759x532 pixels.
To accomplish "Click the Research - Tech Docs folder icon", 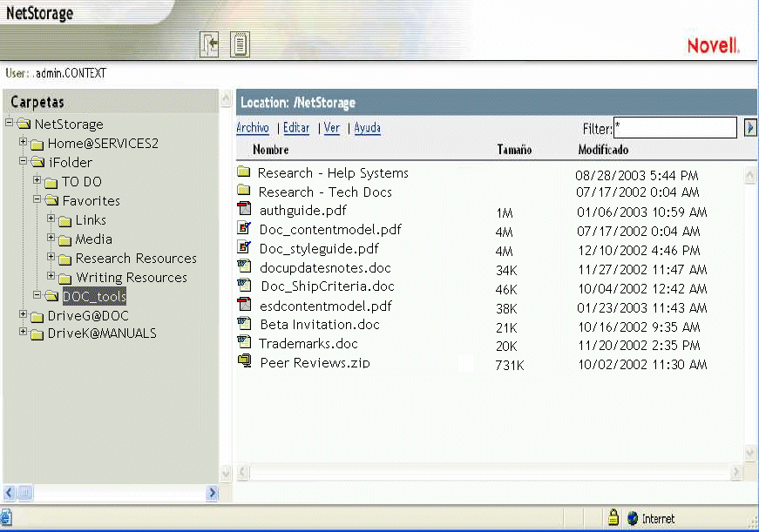I will (x=244, y=191).
